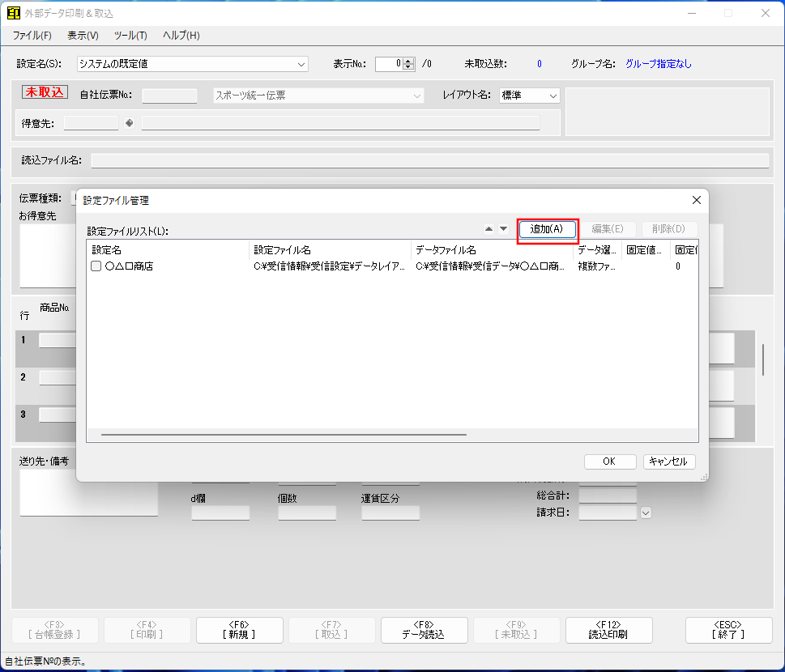Move the list item down with the down arrow
785x672 pixels.
pos(504,229)
